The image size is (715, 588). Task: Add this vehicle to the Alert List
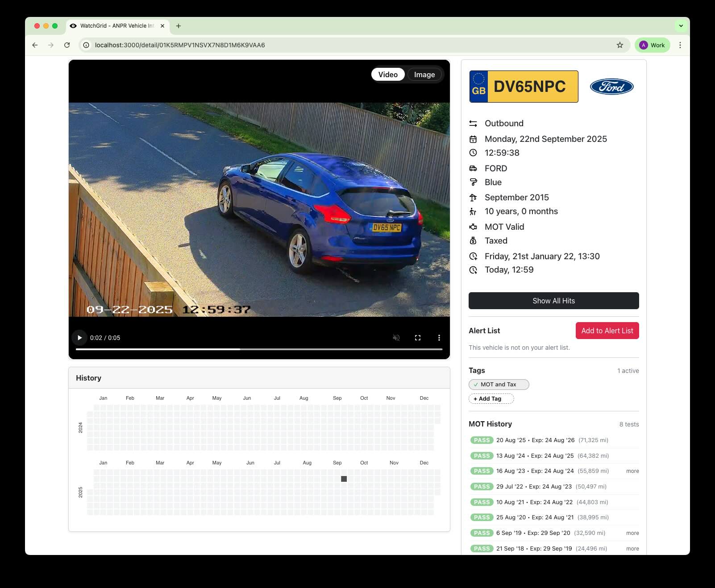(607, 331)
